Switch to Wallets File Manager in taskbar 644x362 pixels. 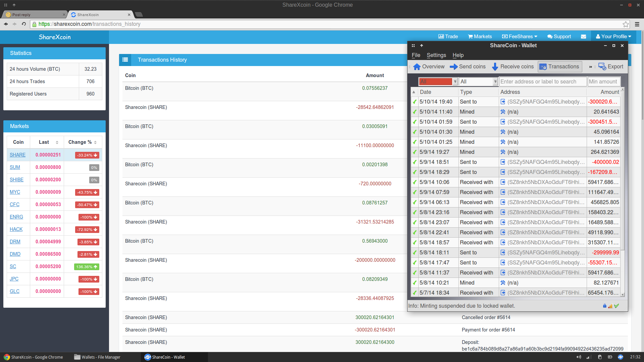[97, 357]
